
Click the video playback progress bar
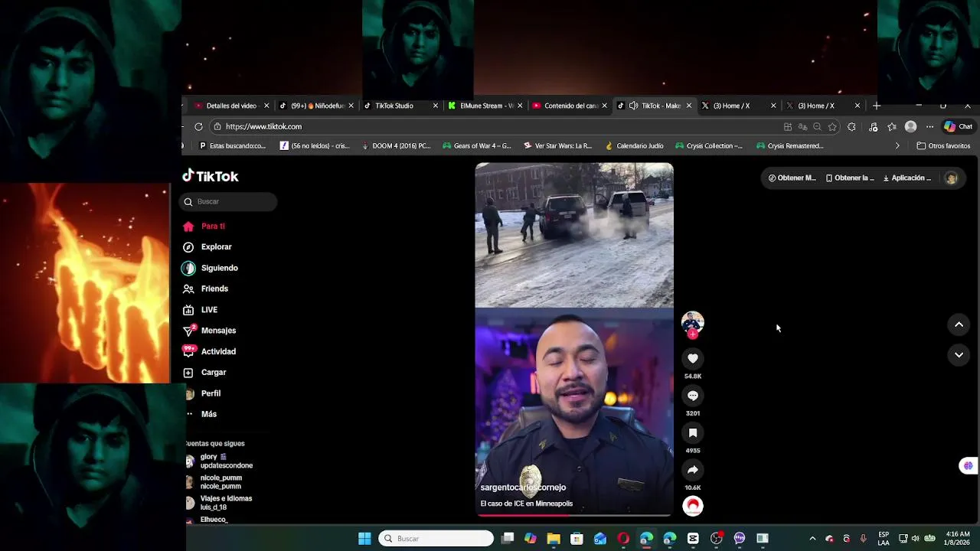click(x=574, y=515)
